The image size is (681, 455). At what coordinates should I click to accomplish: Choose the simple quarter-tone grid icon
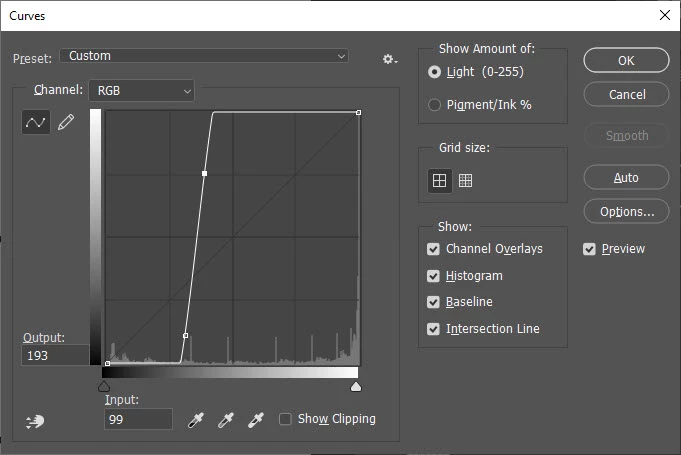pyautogui.click(x=440, y=180)
